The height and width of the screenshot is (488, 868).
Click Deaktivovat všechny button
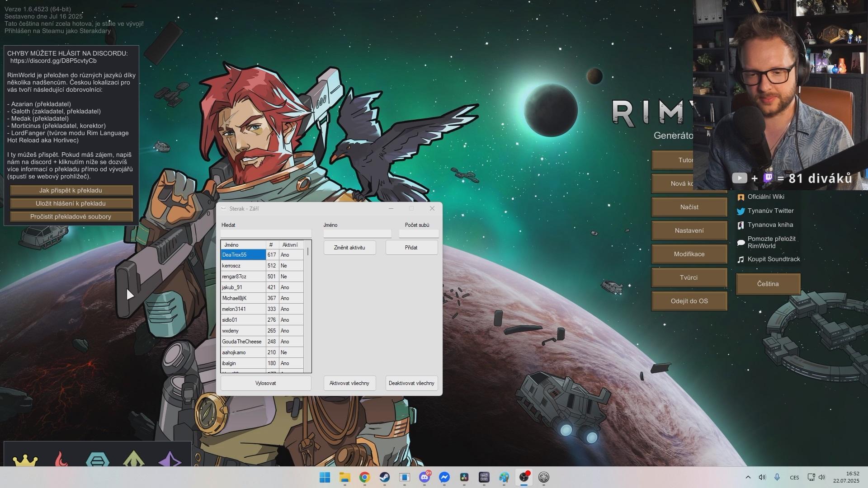[411, 383]
